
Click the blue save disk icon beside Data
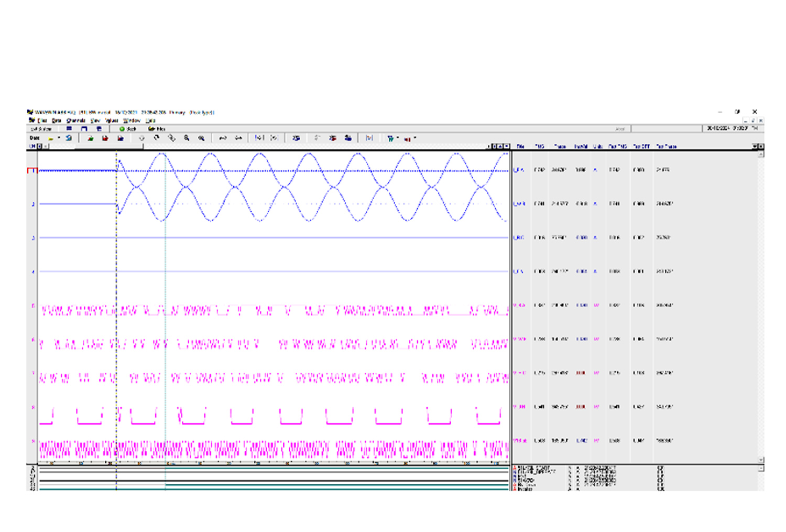(69, 138)
